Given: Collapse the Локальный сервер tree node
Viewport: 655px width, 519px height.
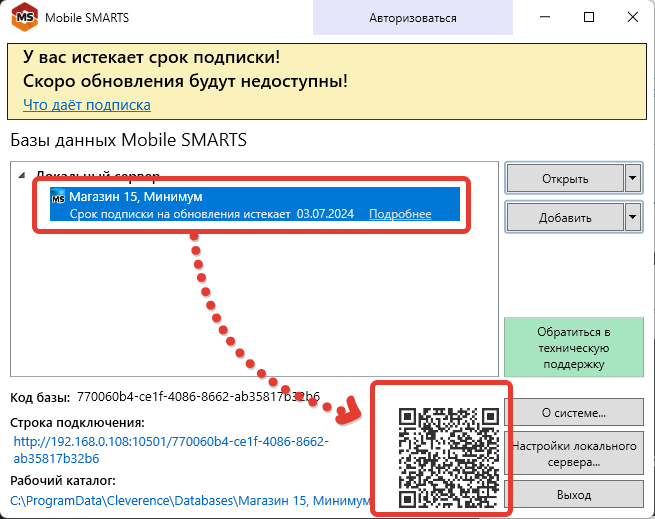Looking at the screenshot, I should (23, 175).
